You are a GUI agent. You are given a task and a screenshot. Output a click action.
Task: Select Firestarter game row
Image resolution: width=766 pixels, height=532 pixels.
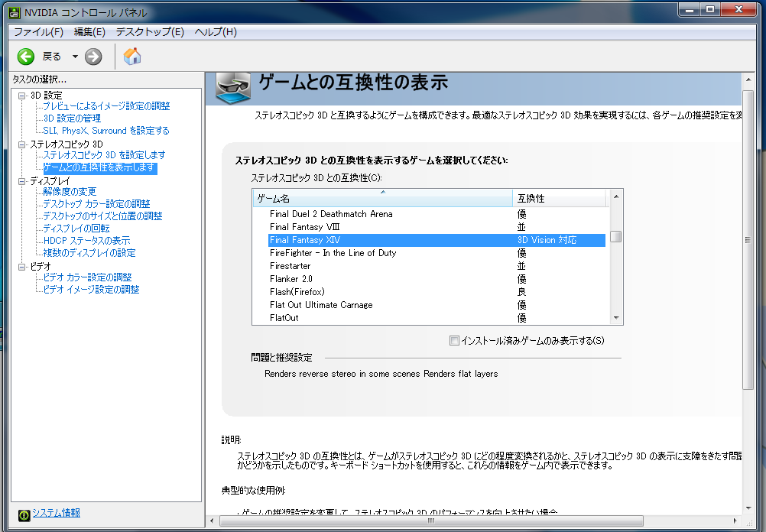(437, 266)
